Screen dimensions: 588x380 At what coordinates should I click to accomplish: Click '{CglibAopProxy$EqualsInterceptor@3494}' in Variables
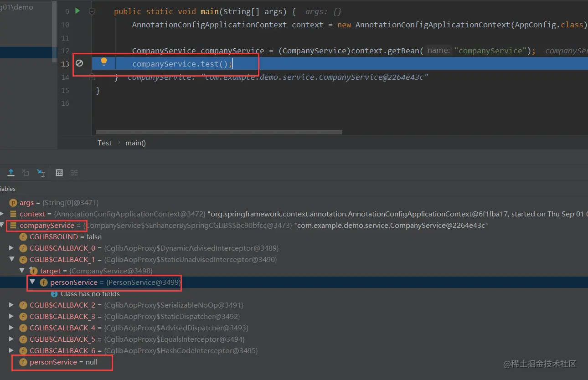pos(174,339)
